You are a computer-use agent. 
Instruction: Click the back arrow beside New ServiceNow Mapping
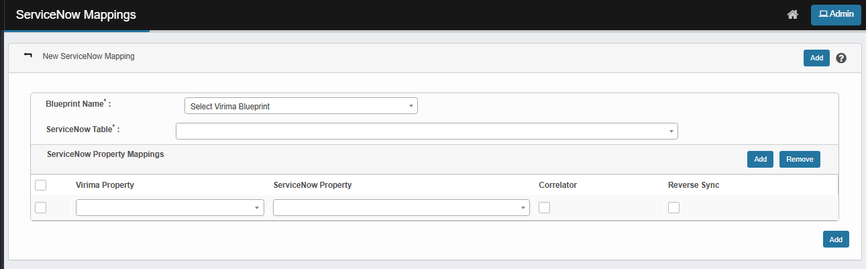tap(28, 56)
